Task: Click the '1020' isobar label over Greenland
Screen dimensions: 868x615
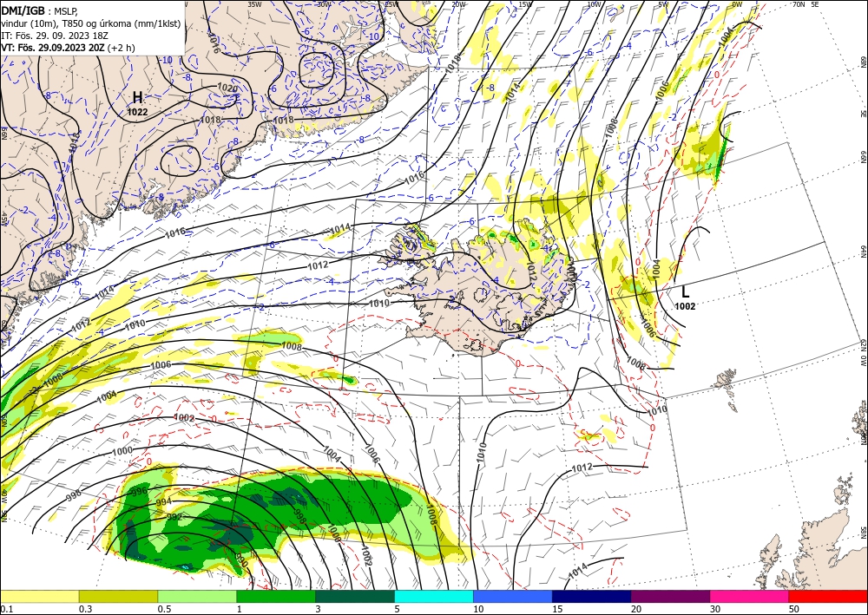Action: (227, 88)
